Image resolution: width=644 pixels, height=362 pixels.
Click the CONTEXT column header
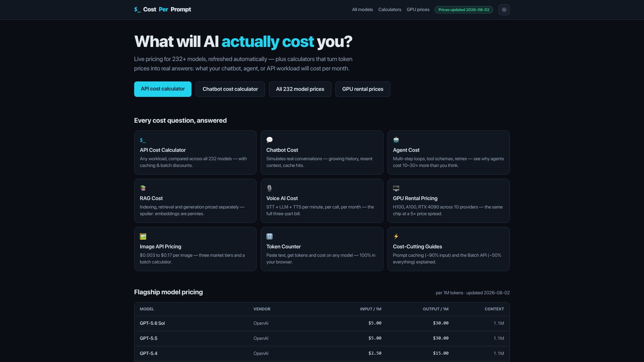[x=494, y=309]
